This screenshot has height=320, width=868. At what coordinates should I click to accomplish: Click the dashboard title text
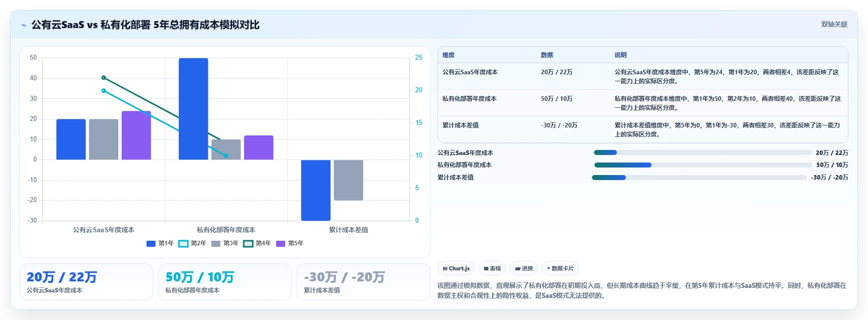coord(145,25)
